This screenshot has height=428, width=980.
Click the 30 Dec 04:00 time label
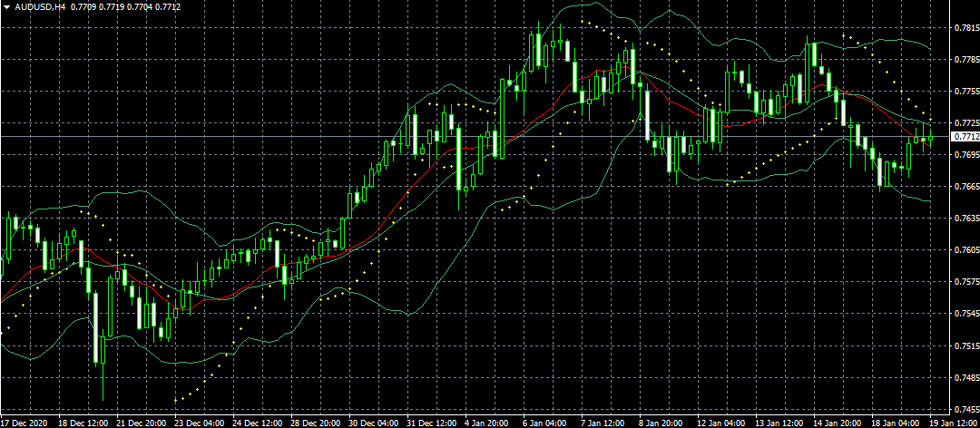pos(375,423)
